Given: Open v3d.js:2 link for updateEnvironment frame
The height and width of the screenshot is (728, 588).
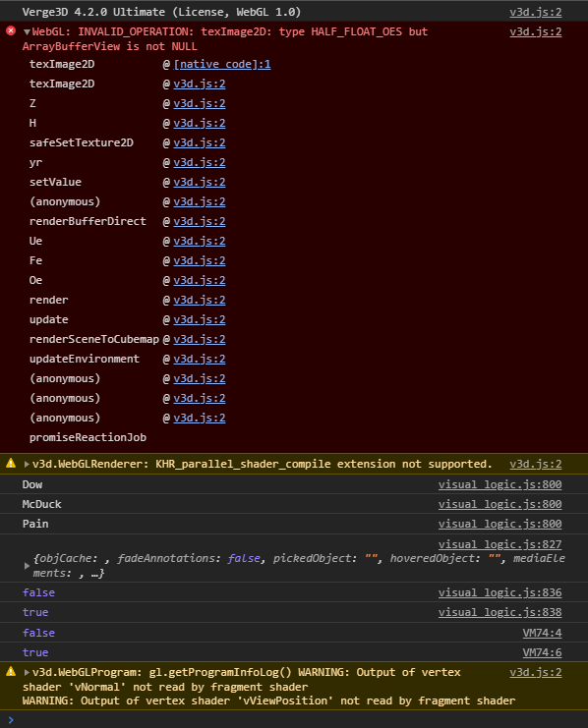Looking at the screenshot, I should (x=200, y=359).
